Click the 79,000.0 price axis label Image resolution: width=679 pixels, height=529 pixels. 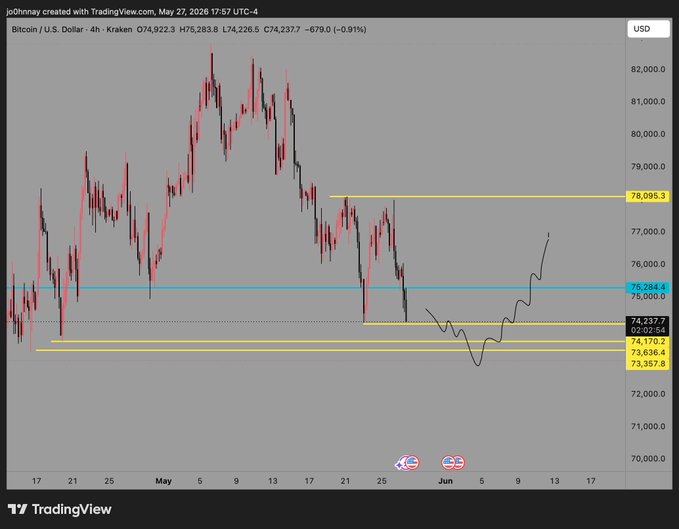pyautogui.click(x=648, y=167)
